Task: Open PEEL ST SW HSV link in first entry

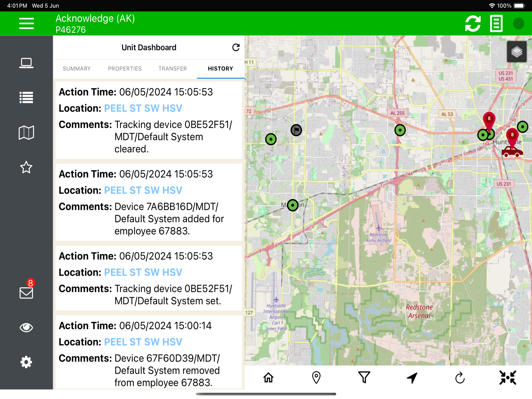Action: click(143, 108)
